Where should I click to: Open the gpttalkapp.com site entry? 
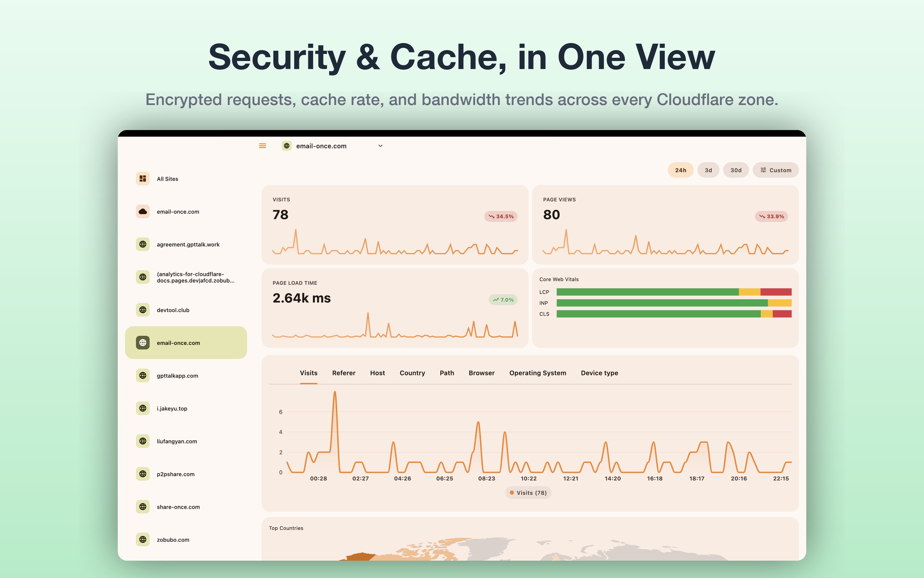(x=186, y=375)
